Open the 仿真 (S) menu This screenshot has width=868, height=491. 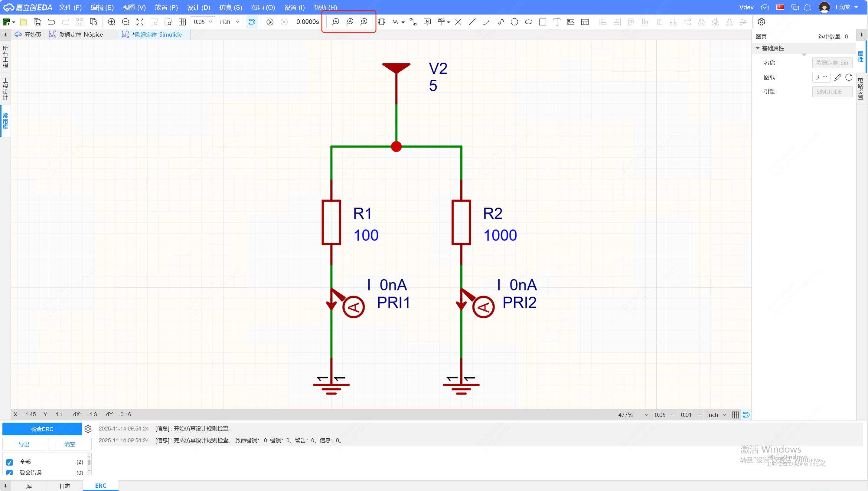(x=230, y=8)
